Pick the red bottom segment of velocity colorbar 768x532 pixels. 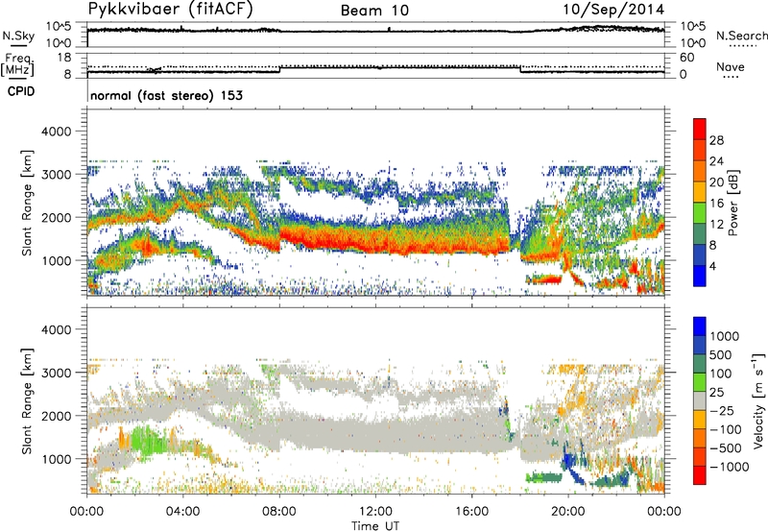coord(700,475)
